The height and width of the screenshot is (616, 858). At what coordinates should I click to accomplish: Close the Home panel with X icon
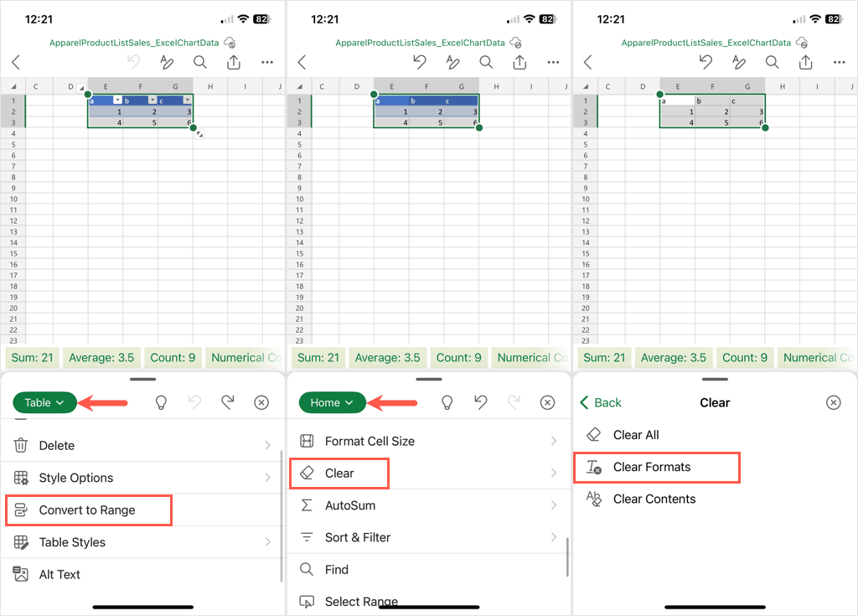tap(547, 402)
